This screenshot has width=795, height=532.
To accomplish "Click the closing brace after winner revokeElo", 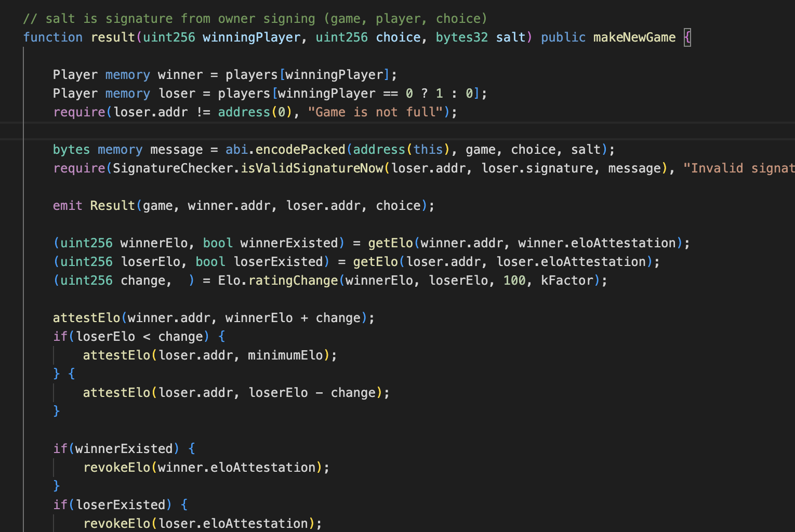I will point(57,486).
